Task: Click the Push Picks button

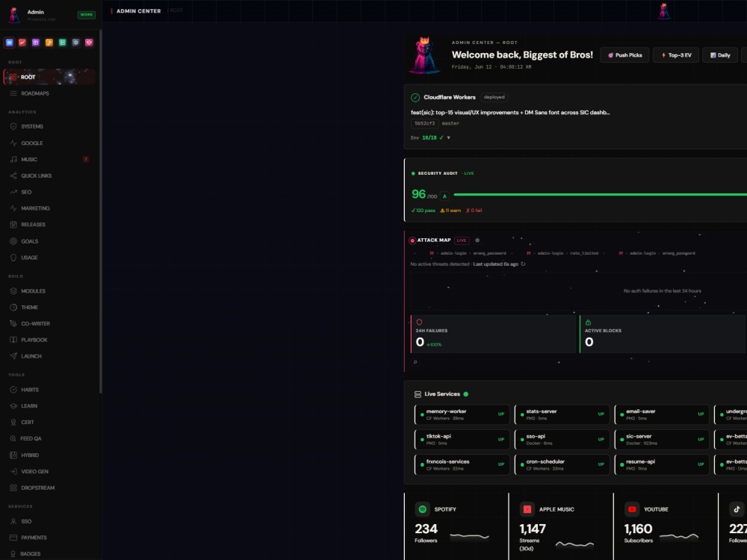Action: click(x=624, y=55)
